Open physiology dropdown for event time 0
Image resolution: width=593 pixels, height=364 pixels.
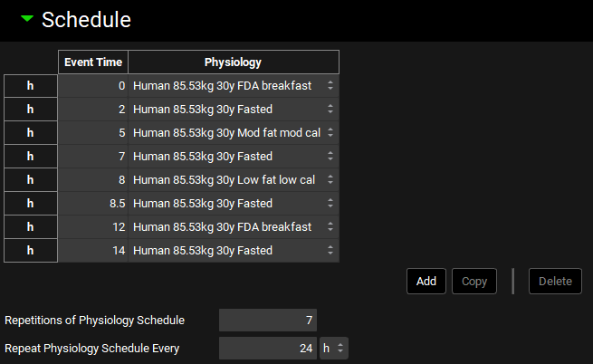(234, 86)
